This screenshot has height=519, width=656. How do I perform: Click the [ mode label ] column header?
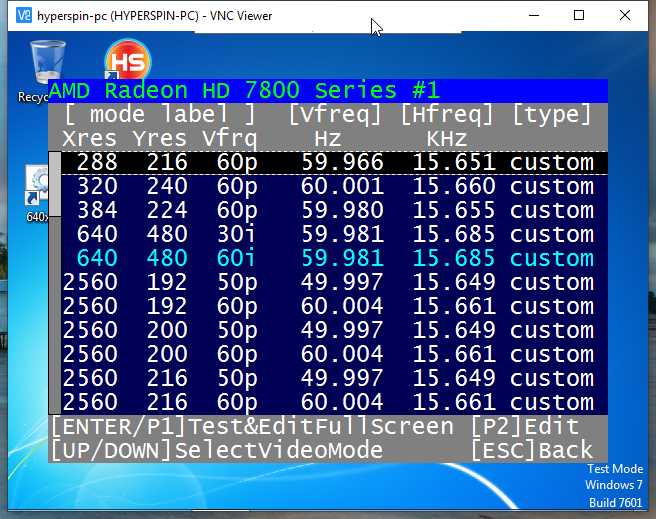(x=160, y=114)
